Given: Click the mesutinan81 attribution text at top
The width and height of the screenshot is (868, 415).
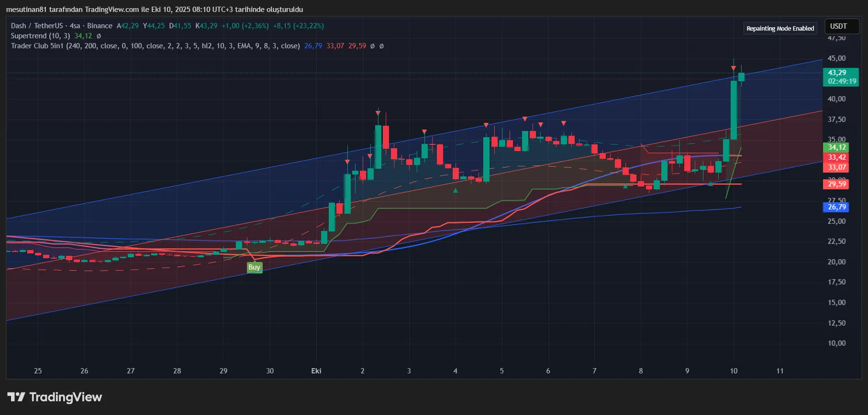Looking at the screenshot, I should 154,10.
